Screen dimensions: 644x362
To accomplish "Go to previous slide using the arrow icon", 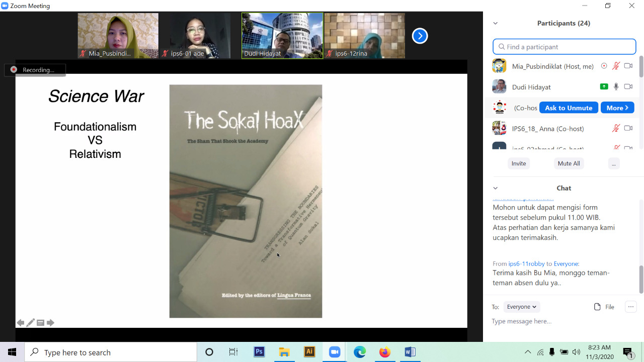I will [x=21, y=323].
